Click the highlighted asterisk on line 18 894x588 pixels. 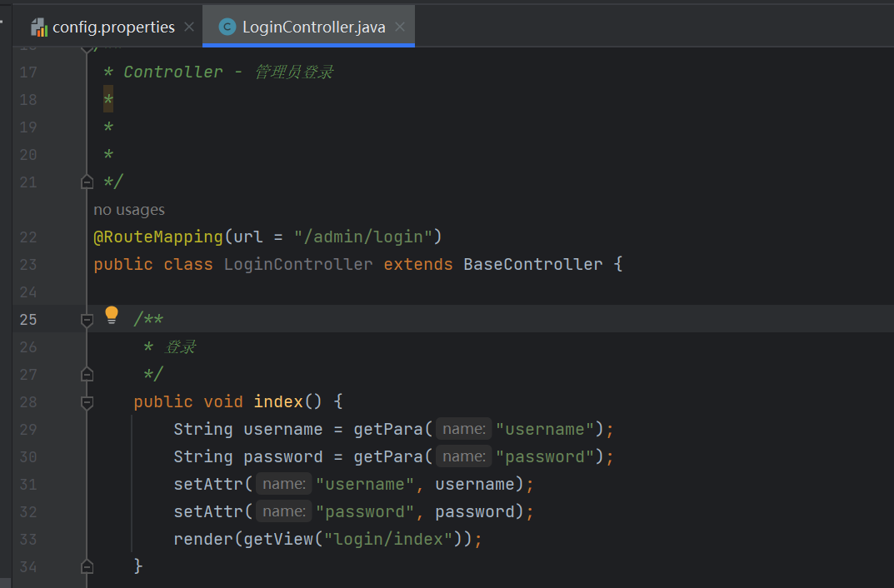pos(108,99)
